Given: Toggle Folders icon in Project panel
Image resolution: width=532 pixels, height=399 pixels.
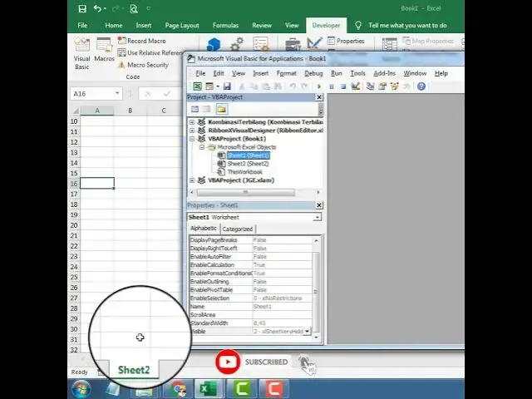Looking at the screenshot, I should pos(221,109).
